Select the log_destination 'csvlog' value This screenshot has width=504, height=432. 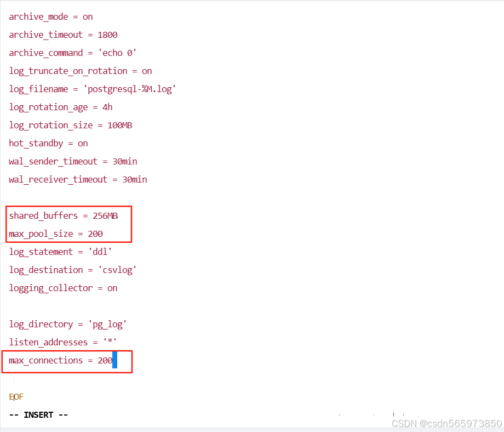119,270
